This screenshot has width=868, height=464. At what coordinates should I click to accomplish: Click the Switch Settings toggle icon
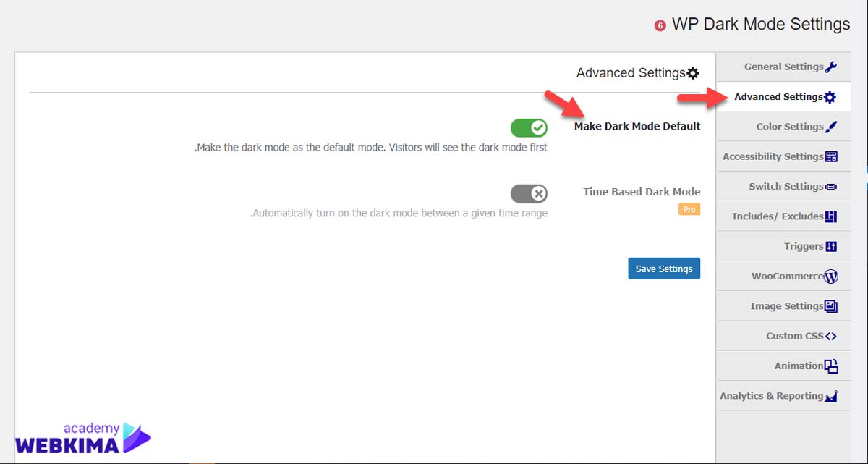pos(831,187)
